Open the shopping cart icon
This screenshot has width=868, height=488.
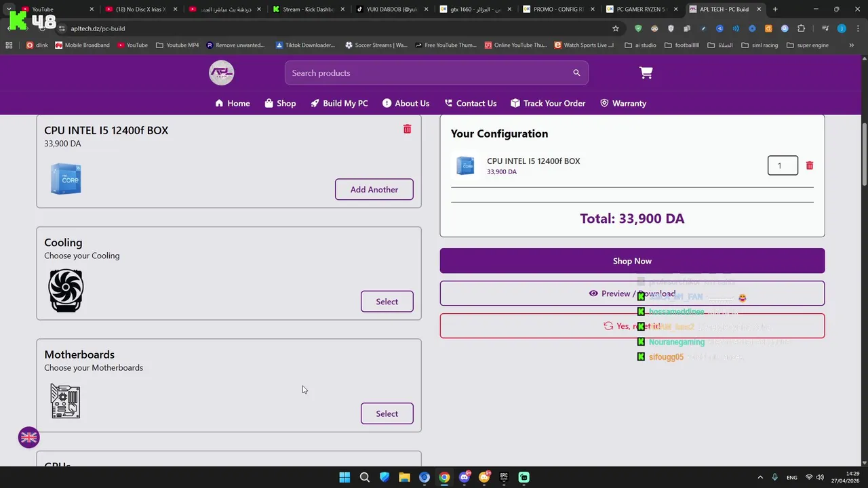pyautogui.click(x=646, y=73)
